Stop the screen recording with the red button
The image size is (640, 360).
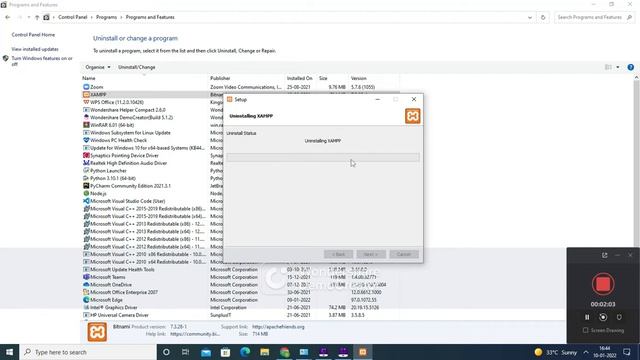click(603, 284)
